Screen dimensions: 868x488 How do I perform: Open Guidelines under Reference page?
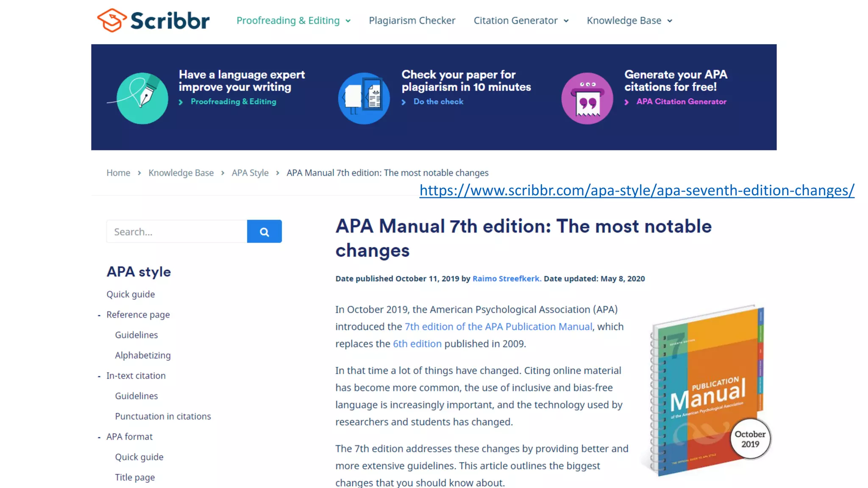tap(136, 335)
